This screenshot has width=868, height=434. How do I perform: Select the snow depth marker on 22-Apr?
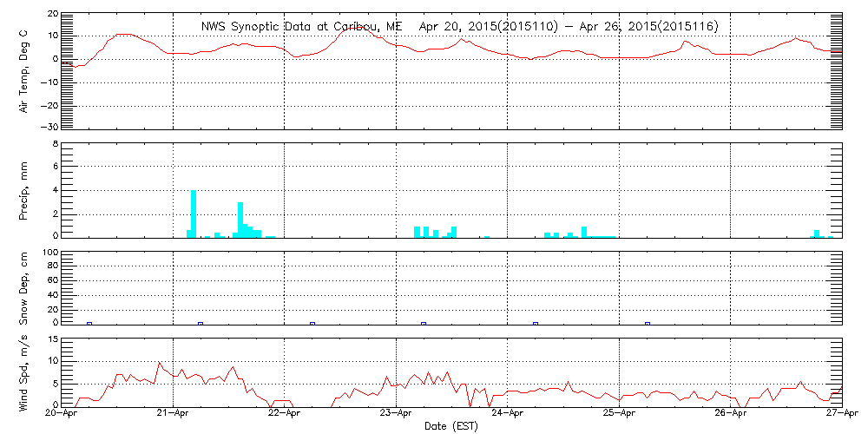(x=312, y=323)
